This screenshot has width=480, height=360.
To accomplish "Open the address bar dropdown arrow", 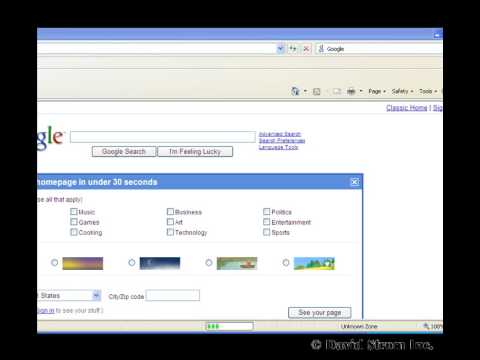I will point(280,49).
